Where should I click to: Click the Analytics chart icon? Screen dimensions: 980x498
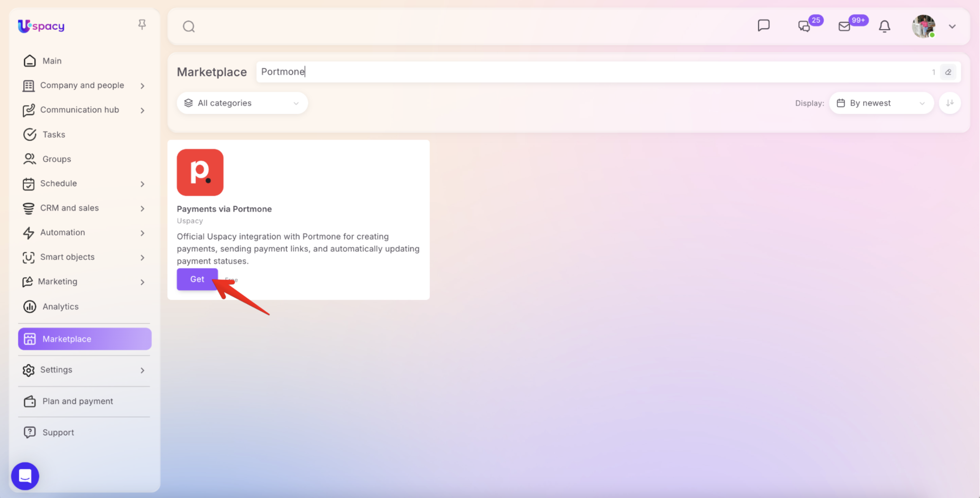point(30,307)
